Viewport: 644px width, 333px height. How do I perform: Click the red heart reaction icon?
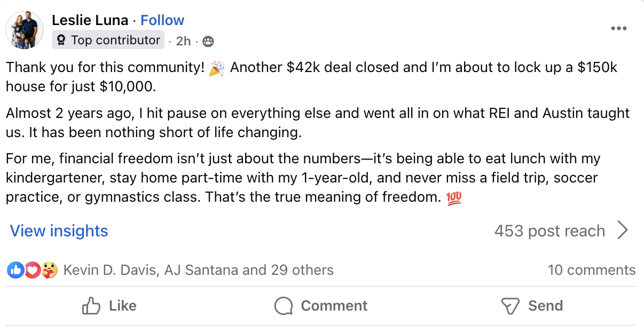coord(32,270)
